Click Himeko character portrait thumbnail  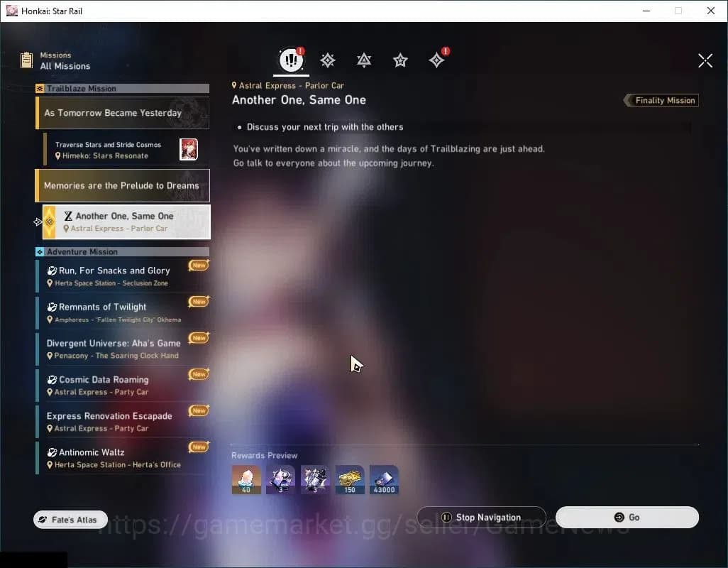189,150
